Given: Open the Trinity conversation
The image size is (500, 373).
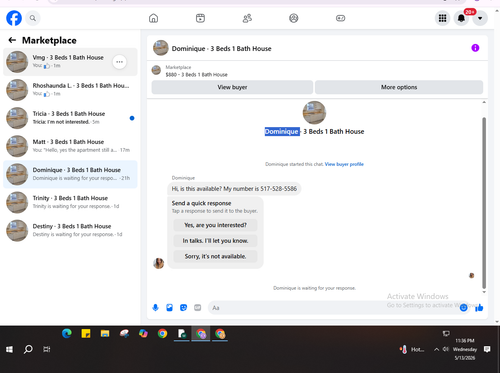Looking at the screenshot, I should click(70, 202).
